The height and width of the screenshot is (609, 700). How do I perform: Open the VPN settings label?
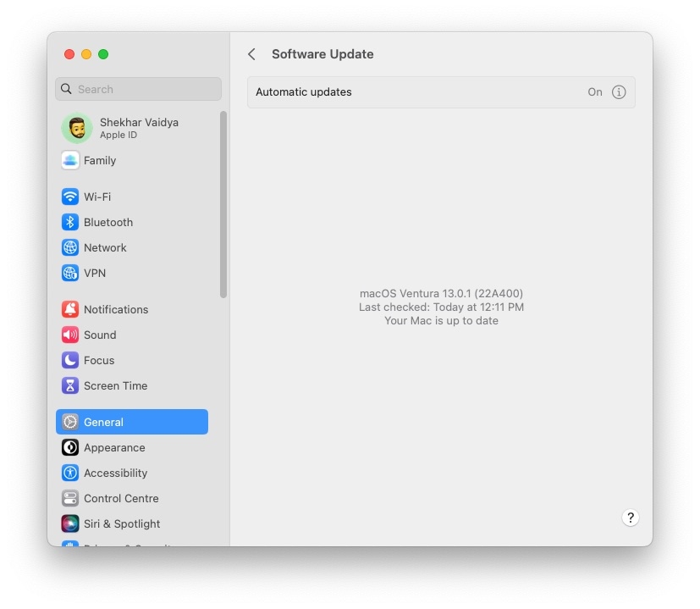point(95,273)
